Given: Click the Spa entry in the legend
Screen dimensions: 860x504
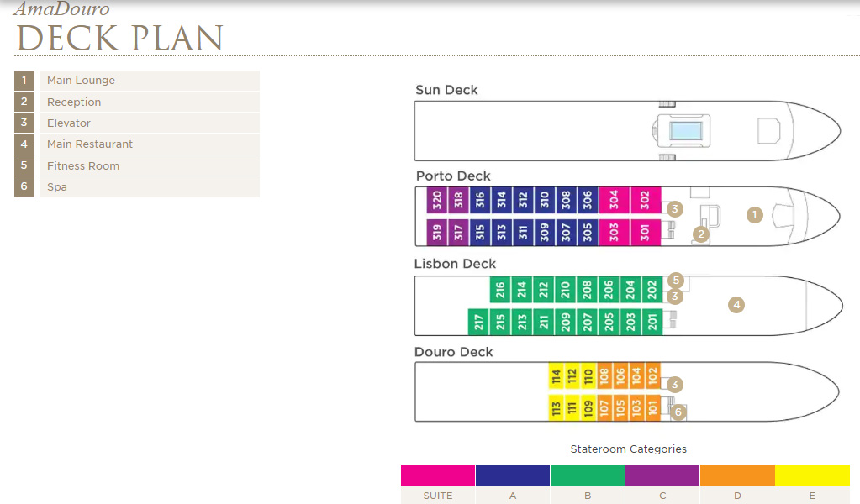Looking at the screenshot, I should click(56, 187).
